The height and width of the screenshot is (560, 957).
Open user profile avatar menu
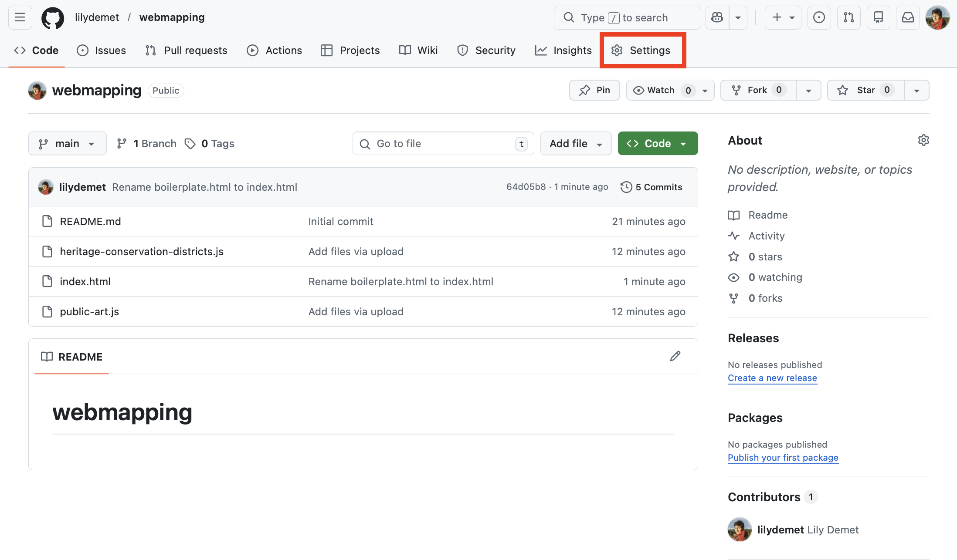point(937,17)
